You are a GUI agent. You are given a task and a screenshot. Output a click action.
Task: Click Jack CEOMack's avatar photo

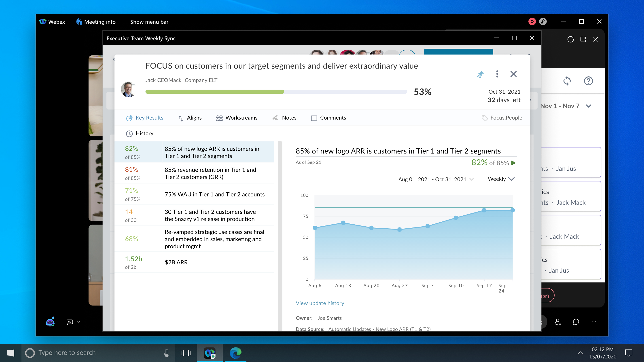click(x=128, y=89)
